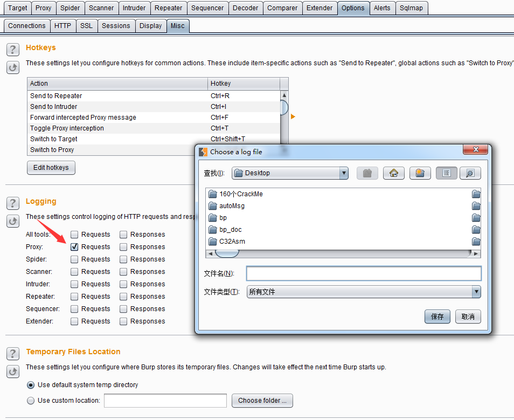
Task: Open the bp_doc folder in file list
Action: 230,230
